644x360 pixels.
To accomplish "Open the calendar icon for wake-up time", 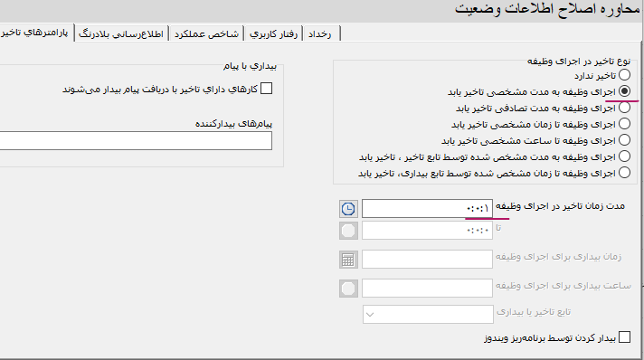I will point(348,260).
